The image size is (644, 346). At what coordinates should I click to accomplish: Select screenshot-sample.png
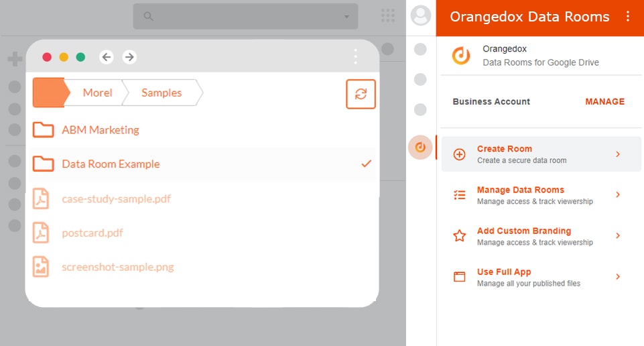coord(118,267)
